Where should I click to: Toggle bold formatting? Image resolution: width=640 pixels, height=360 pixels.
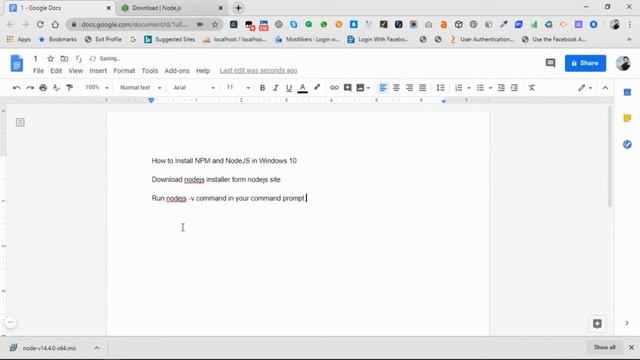[262, 88]
